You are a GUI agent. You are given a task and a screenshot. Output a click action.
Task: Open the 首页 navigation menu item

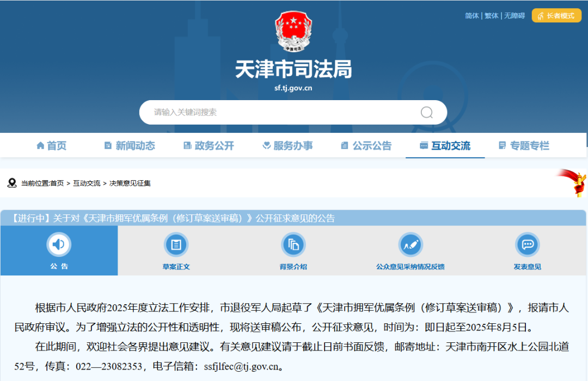[x=52, y=146]
